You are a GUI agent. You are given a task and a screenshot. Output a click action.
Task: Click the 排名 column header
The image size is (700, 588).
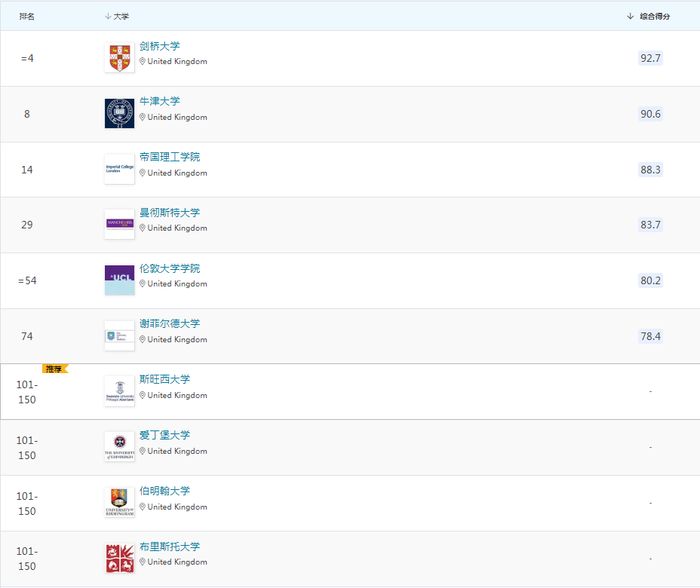coord(27,16)
